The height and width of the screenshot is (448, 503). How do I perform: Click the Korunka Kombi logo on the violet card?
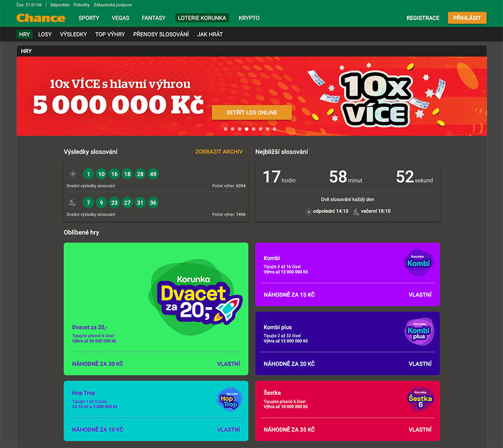418,262
